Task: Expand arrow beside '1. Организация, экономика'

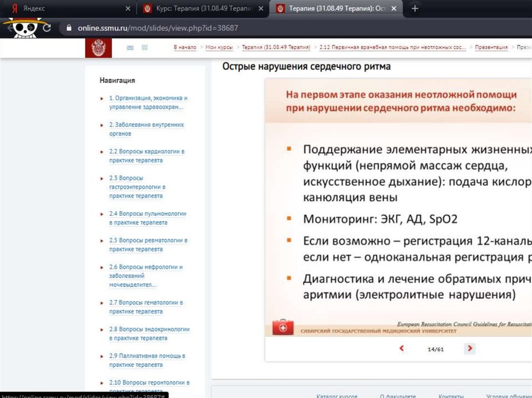Action: point(102,99)
